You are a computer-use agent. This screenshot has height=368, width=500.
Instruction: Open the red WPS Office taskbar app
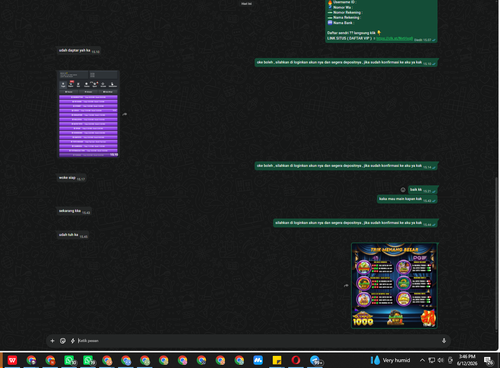tap(12, 360)
